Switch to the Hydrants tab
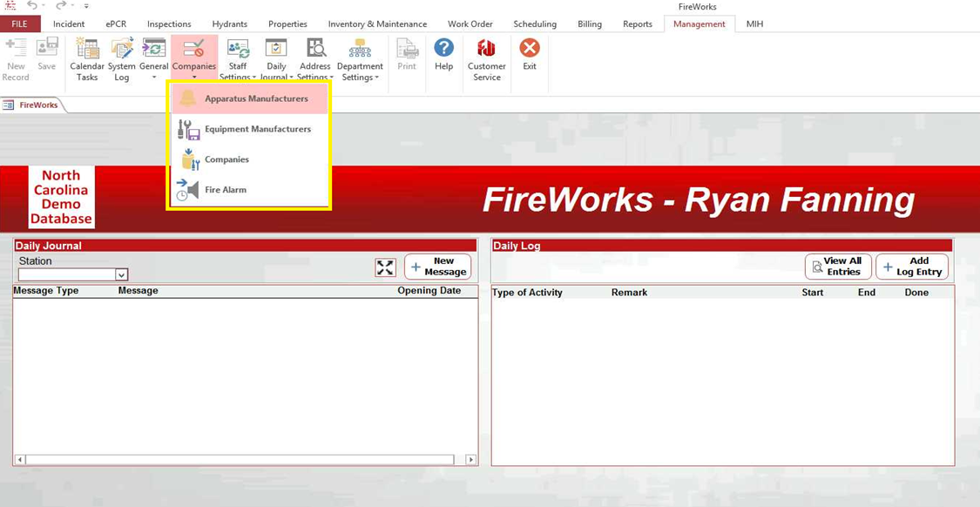 [x=229, y=24]
